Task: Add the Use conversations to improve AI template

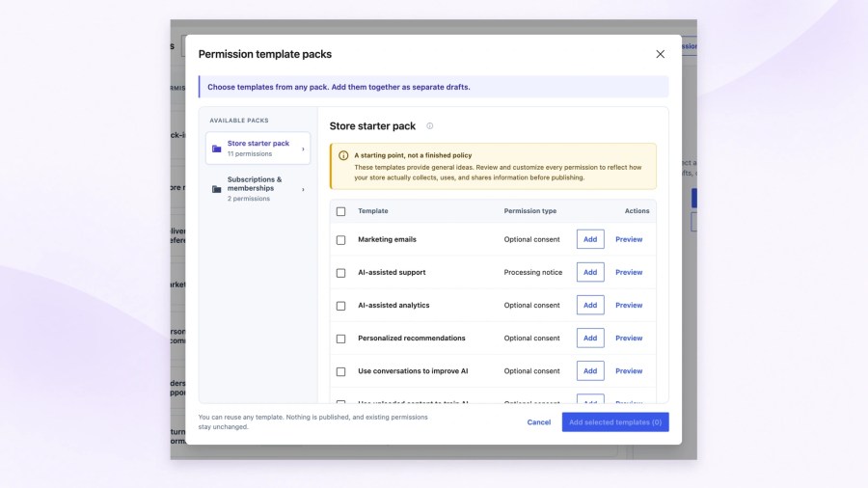Action: (x=590, y=371)
